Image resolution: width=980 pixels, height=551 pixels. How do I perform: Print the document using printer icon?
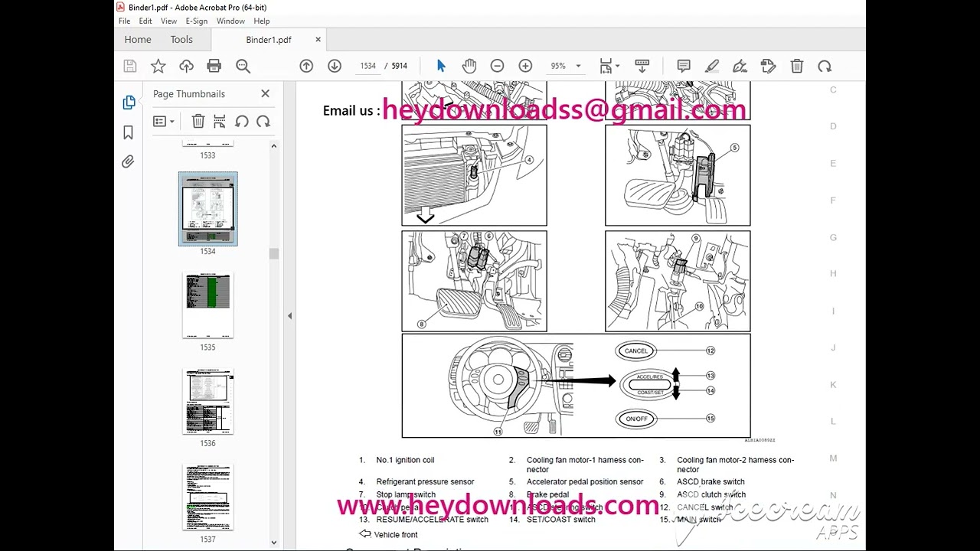pyautogui.click(x=214, y=67)
